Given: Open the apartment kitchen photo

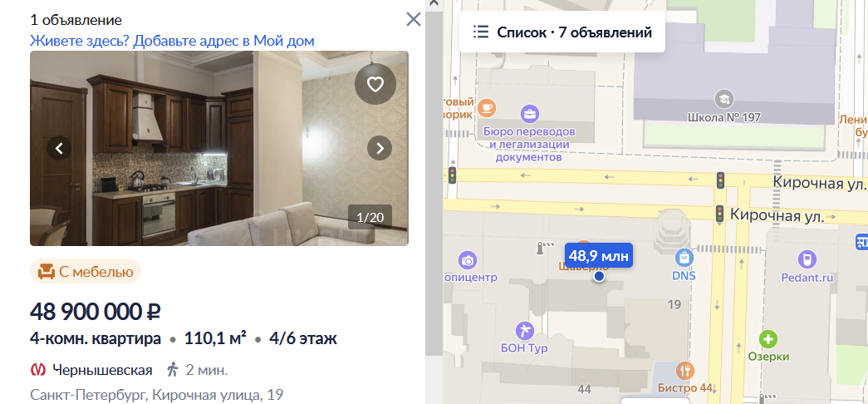Looking at the screenshot, I should [218, 148].
